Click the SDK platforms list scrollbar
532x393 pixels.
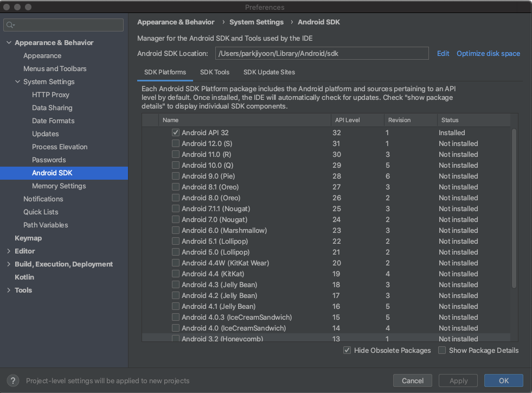point(514,208)
